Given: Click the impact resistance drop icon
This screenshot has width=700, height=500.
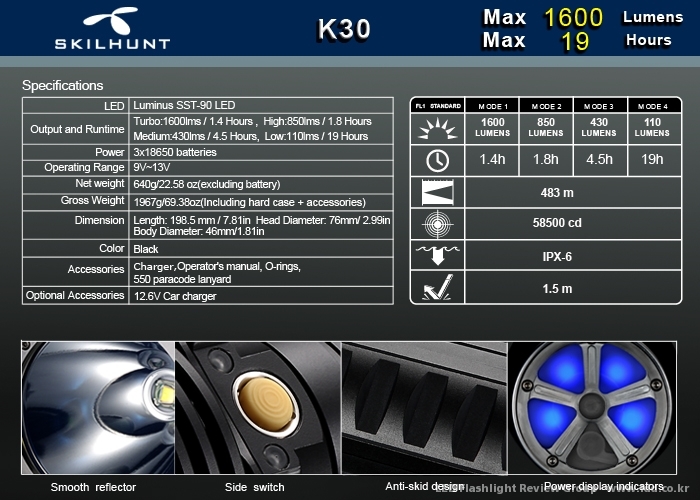Looking at the screenshot, I should tap(437, 288).
